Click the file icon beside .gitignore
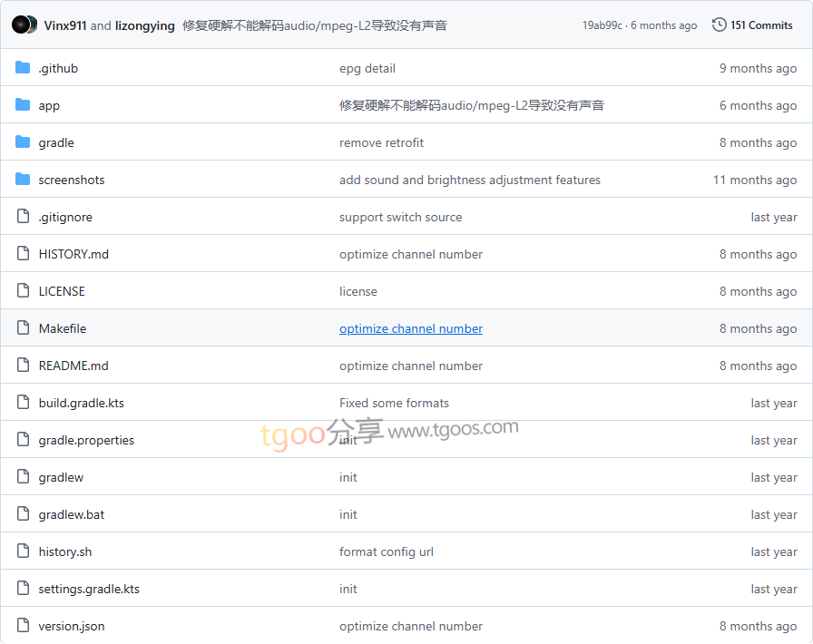 coord(23,217)
